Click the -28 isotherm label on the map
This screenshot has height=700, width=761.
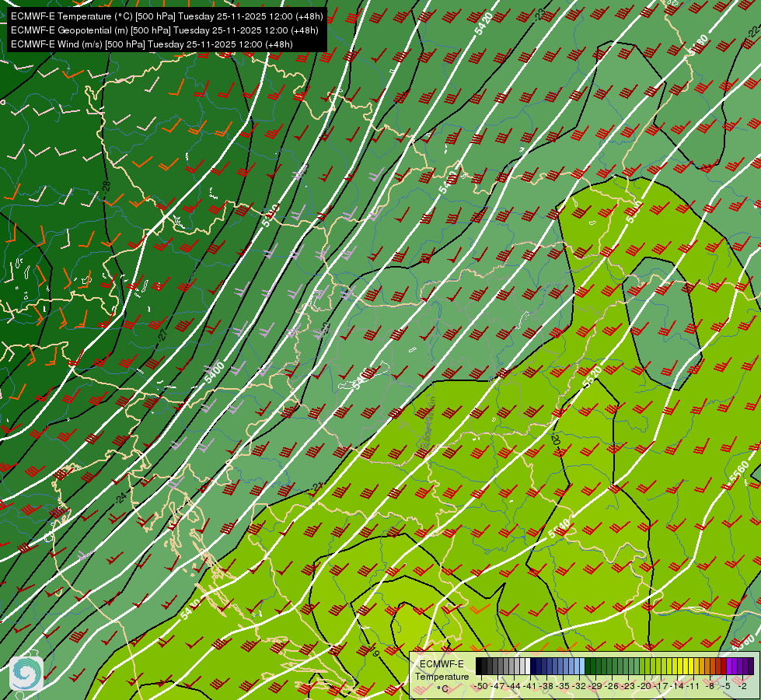(106, 186)
